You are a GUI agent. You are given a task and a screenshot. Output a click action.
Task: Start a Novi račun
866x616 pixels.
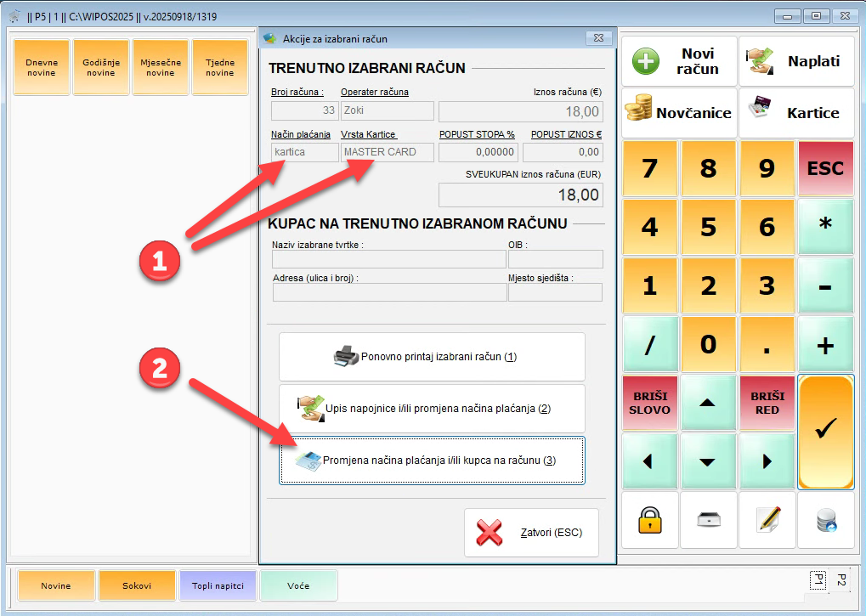[679, 61]
